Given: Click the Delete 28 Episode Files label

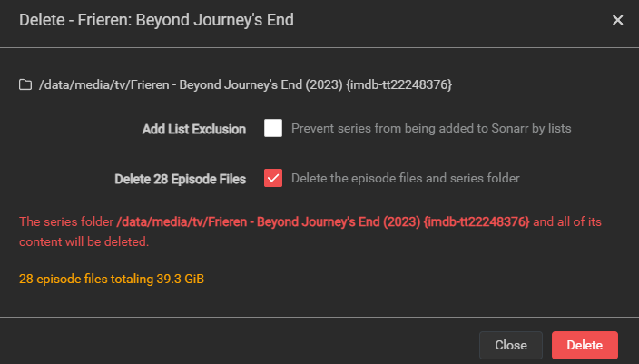Looking at the screenshot, I should click(180, 179).
